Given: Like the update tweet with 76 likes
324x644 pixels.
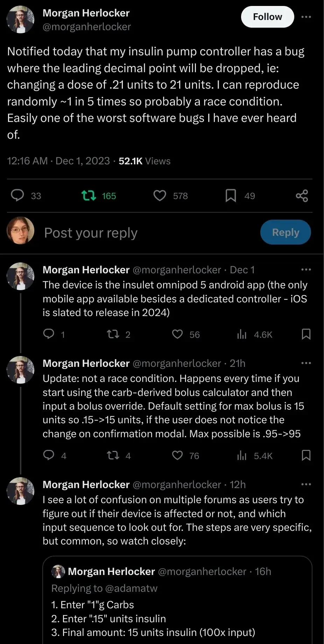Looking at the screenshot, I should pyautogui.click(x=177, y=455).
